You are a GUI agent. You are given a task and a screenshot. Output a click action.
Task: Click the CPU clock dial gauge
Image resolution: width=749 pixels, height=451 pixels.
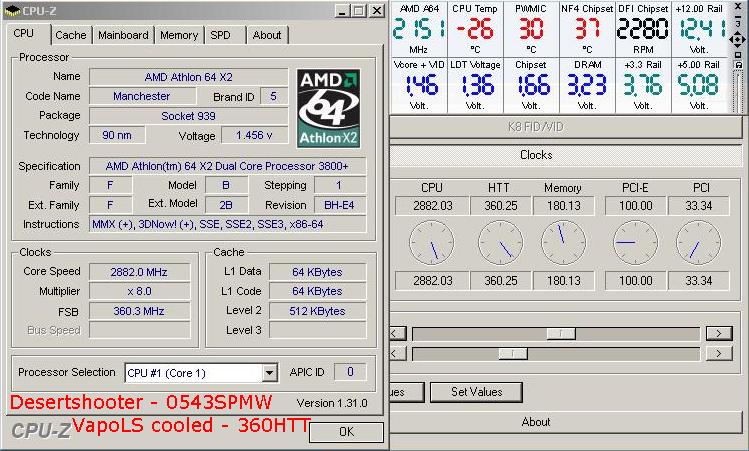tap(432, 243)
